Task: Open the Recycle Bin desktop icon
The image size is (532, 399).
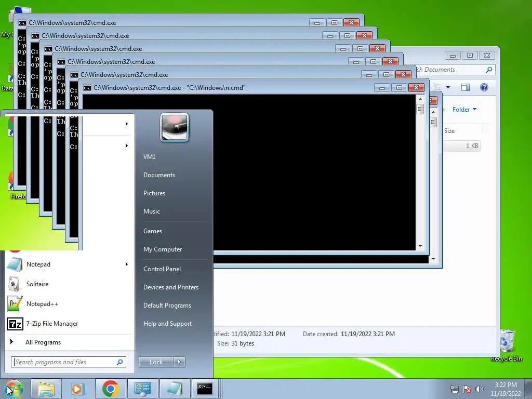Action: point(507,345)
